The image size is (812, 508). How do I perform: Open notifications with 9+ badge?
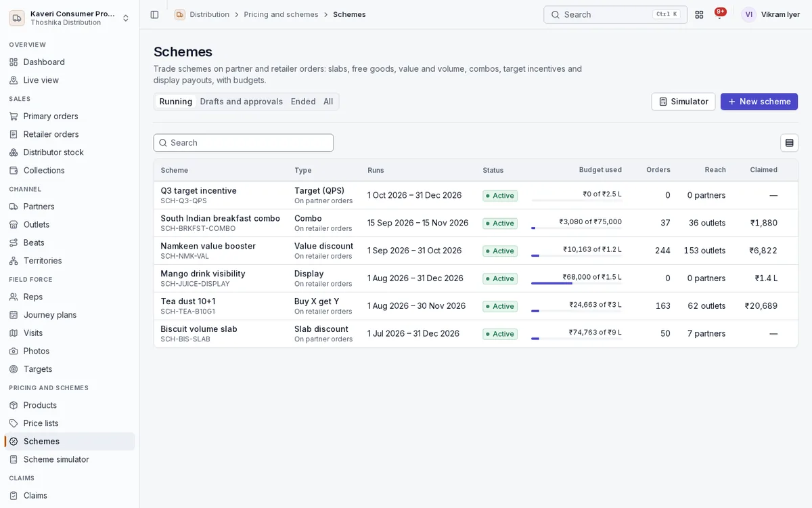click(x=719, y=14)
